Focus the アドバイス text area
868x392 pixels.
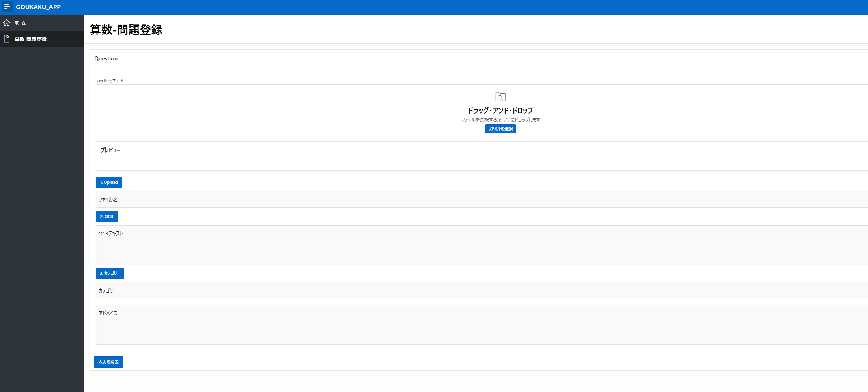[x=482, y=325]
